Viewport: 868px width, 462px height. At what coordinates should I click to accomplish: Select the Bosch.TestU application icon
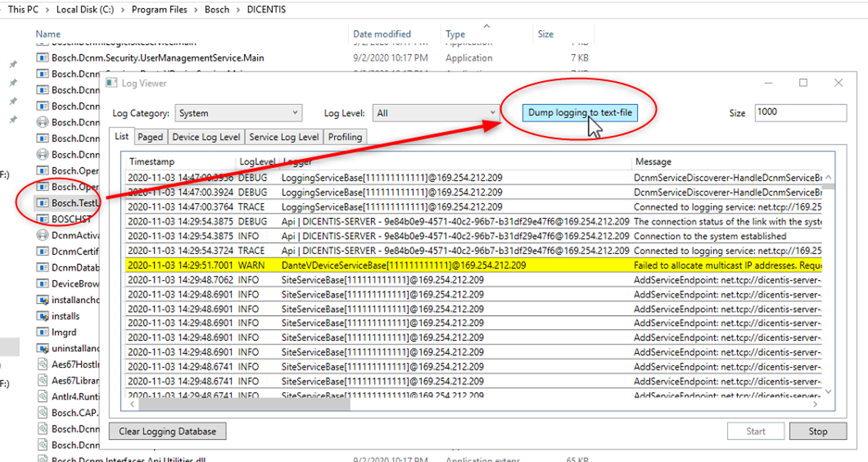(42, 203)
